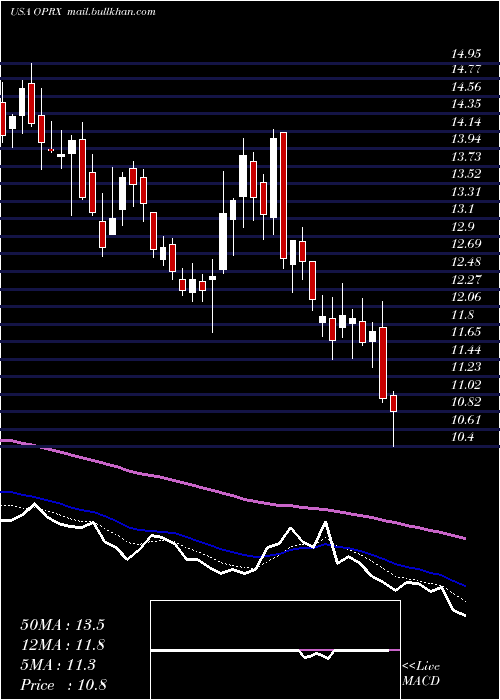The height and width of the screenshot is (700, 500).
Task: Select the 12.06 price axis label
Action: [466, 297]
